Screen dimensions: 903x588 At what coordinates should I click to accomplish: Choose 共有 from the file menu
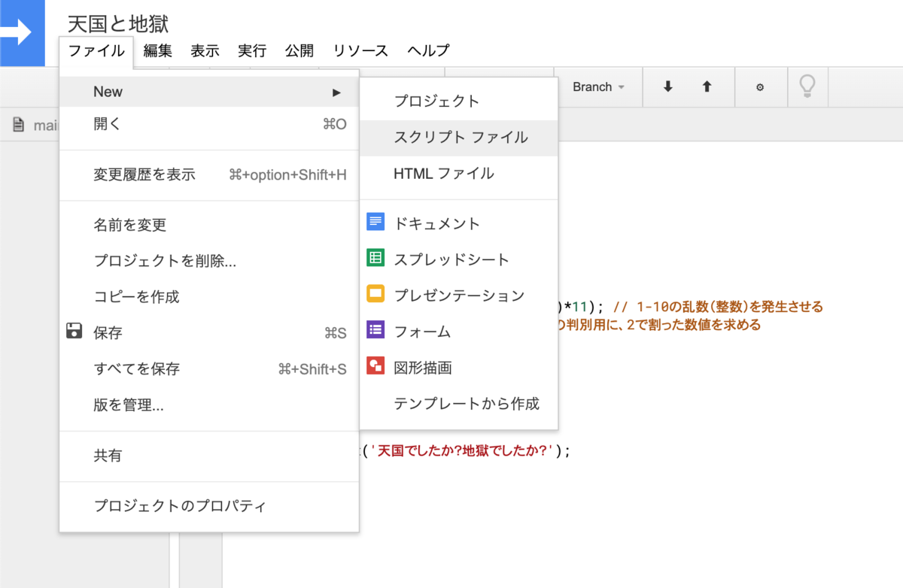(x=209, y=456)
